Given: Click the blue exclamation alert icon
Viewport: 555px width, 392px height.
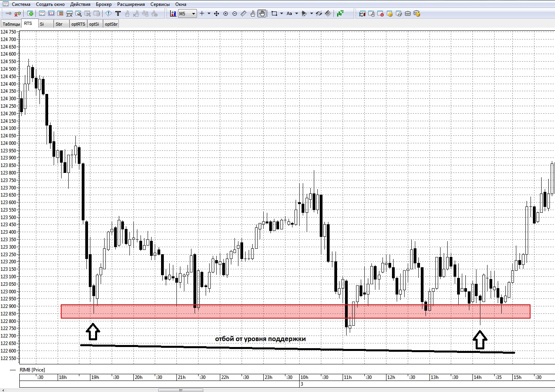Looking at the screenshot, I should [x=109, y=13].
